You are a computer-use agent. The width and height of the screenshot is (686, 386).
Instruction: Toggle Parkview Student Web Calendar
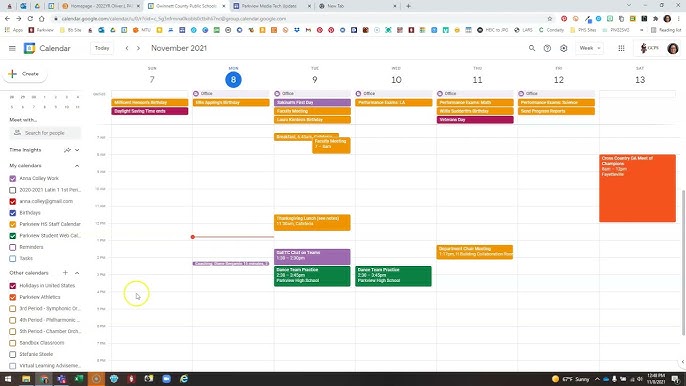[x=13, y=235]
